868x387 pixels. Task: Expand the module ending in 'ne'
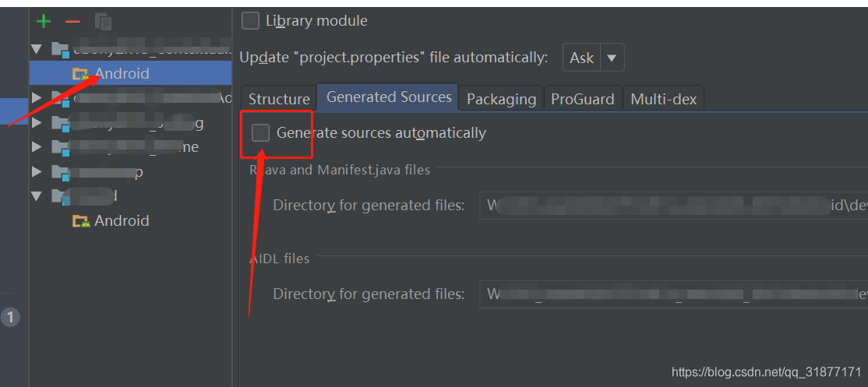(37, 147)
